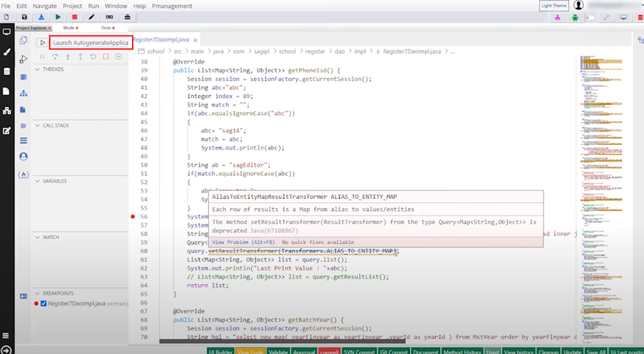This screenshot has height=354, width=644.
Task: Select the paintbrush icon in black sidebar
Action: pos(6,52)
